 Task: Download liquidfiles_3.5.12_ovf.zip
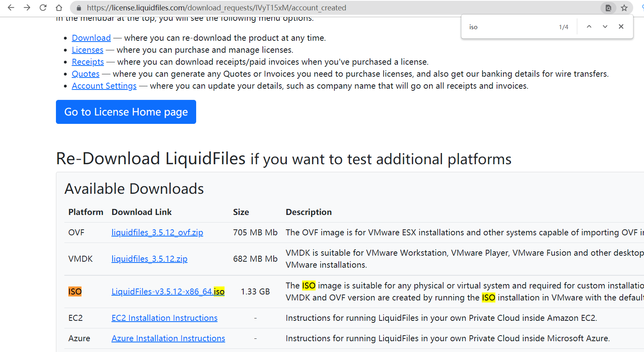(157, 233)
